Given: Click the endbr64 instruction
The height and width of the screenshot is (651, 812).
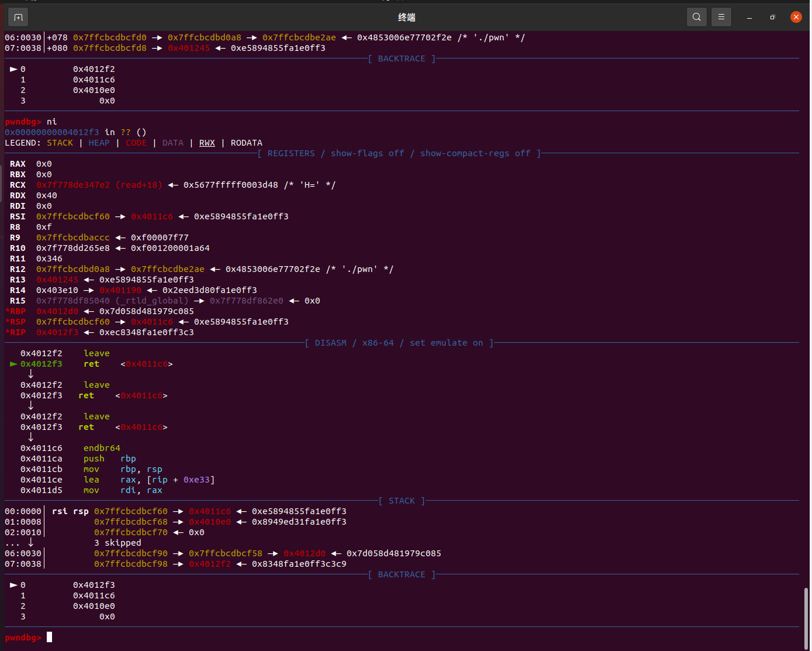Looking at the screenshot, I should pos(102,448).
